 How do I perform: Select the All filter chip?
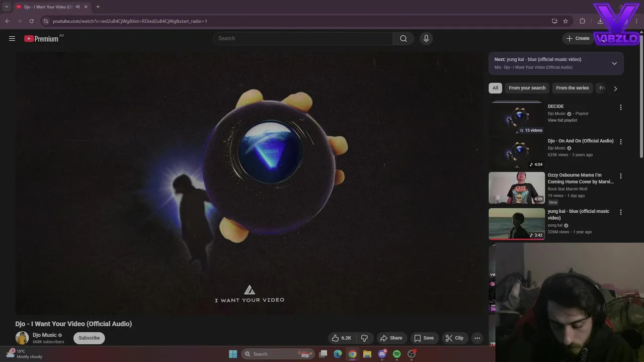tap(496, 88)
